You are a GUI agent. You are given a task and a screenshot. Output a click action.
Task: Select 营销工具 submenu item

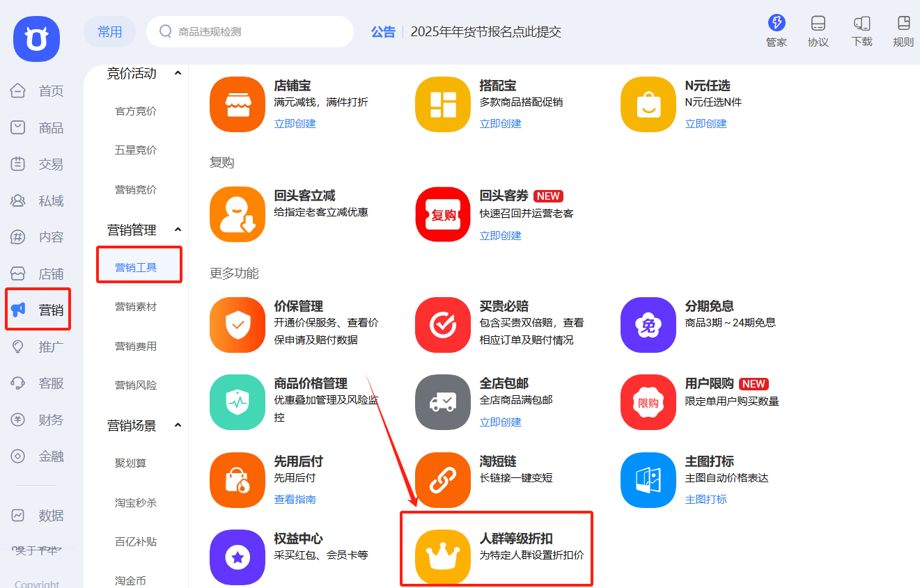click(136, 267)
